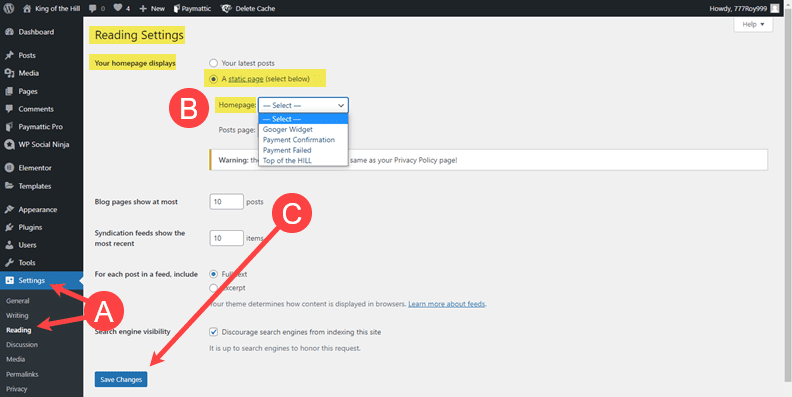Click the Paymattic Pro icon
Viewport: 792px width, 397px height.
pos(9,127)
